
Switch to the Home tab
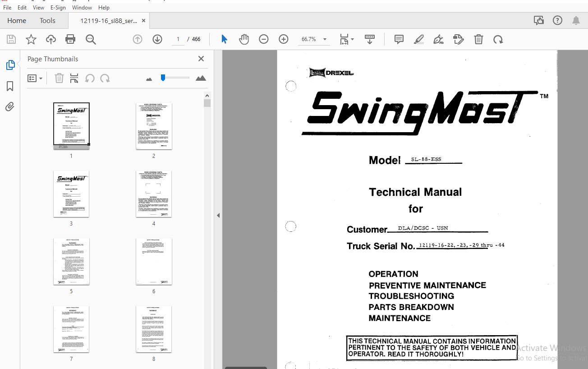(x=17, y=21)
